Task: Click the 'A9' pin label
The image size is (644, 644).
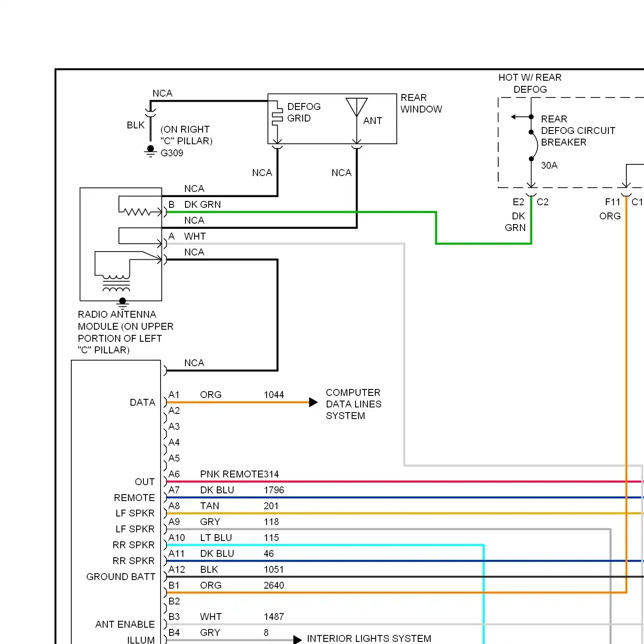Action: pos(174,522)
